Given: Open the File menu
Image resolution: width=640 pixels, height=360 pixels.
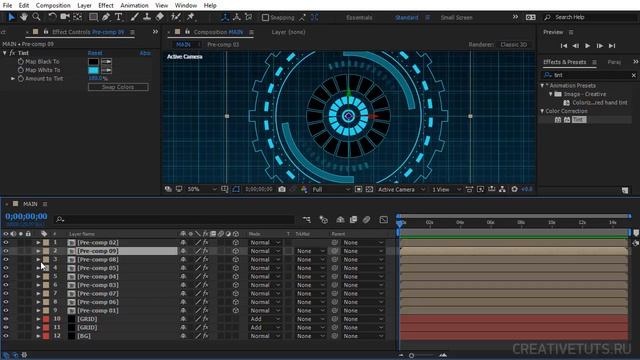Looking at the screenshot, I should (x=7, y=5).
